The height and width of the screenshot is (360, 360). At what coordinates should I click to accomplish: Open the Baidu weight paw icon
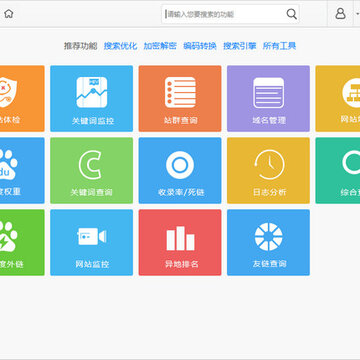click(x=8, y=165)
